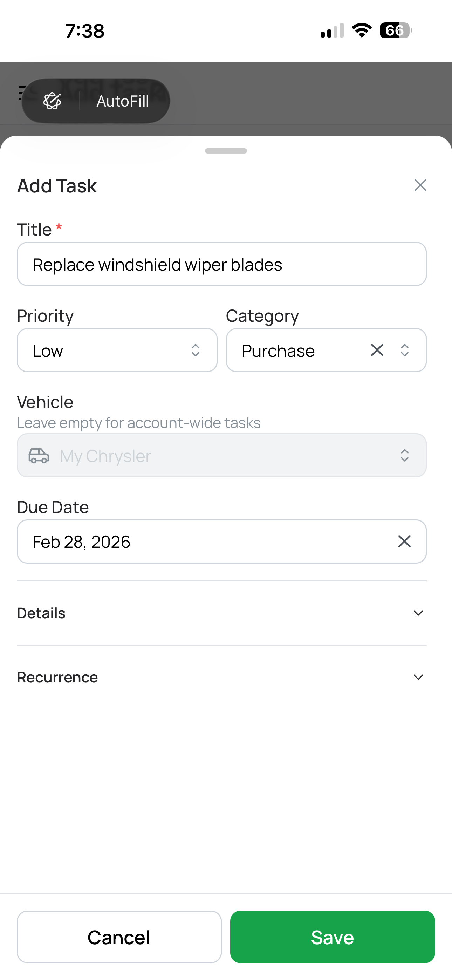Tap the Priority stepper arrows
The image size is (452, 980).
point(195,350)
